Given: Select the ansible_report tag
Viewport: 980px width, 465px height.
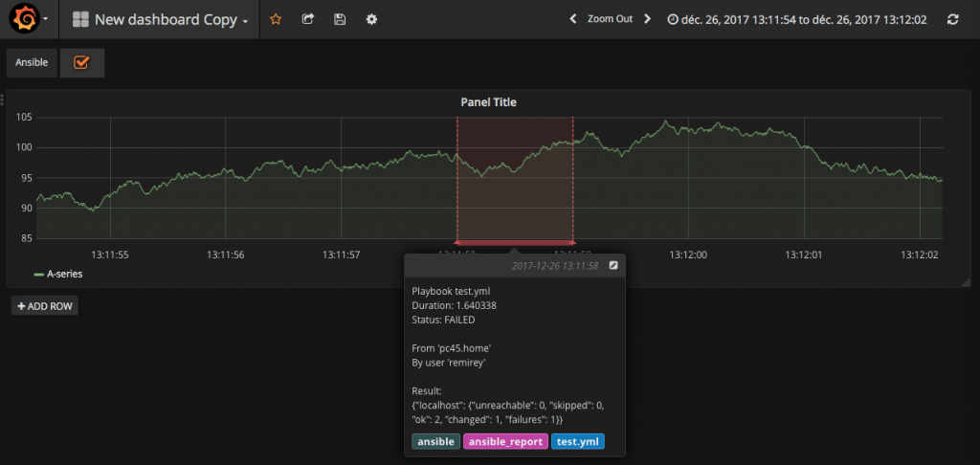Looking at the screenshot, I should click(x=504, y=441).
